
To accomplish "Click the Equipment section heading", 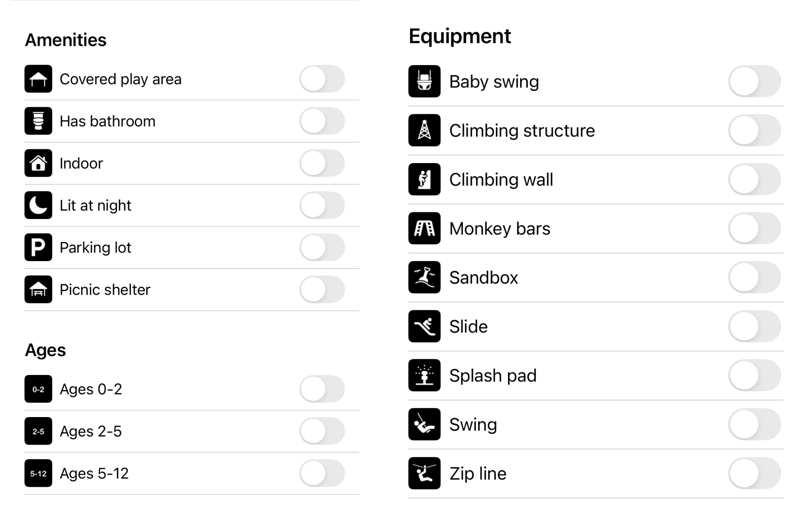I will tap(460, 36).
